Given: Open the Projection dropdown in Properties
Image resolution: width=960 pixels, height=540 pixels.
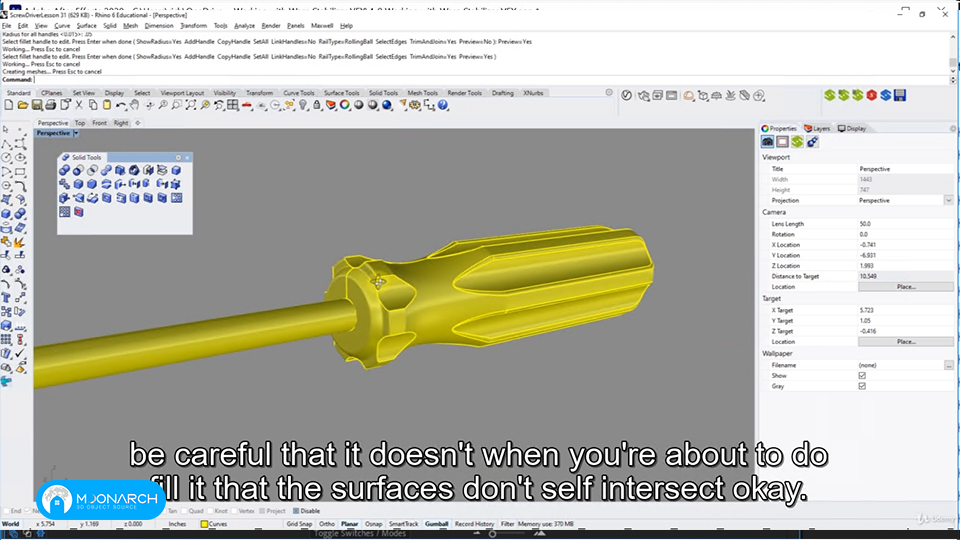Looking at the screenshot, I should coord(948,201).
